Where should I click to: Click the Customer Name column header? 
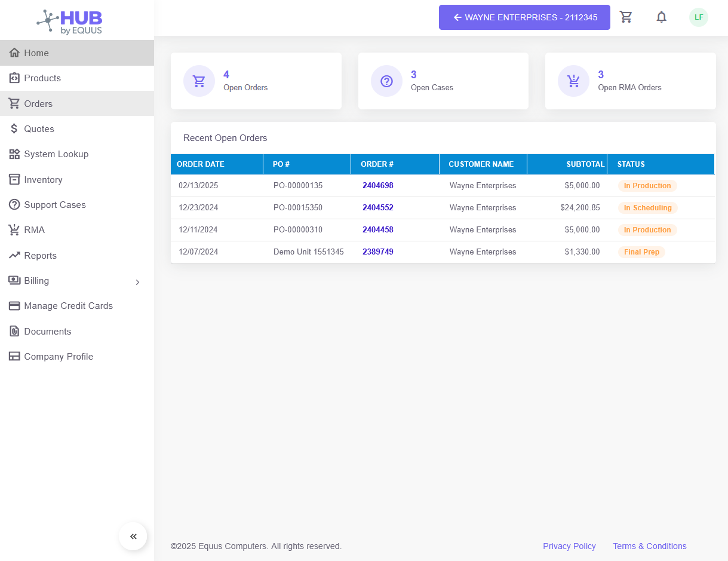point(483,164)
